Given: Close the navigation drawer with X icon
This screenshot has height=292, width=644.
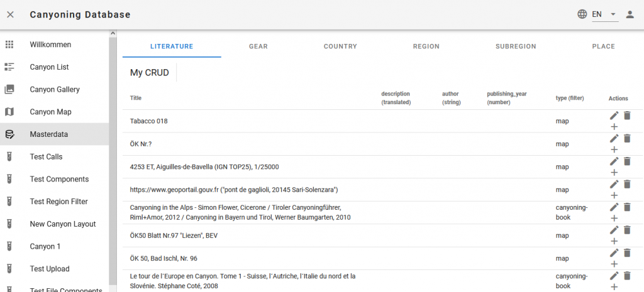Looking at the screenshot, I should (x=10, y=14).
